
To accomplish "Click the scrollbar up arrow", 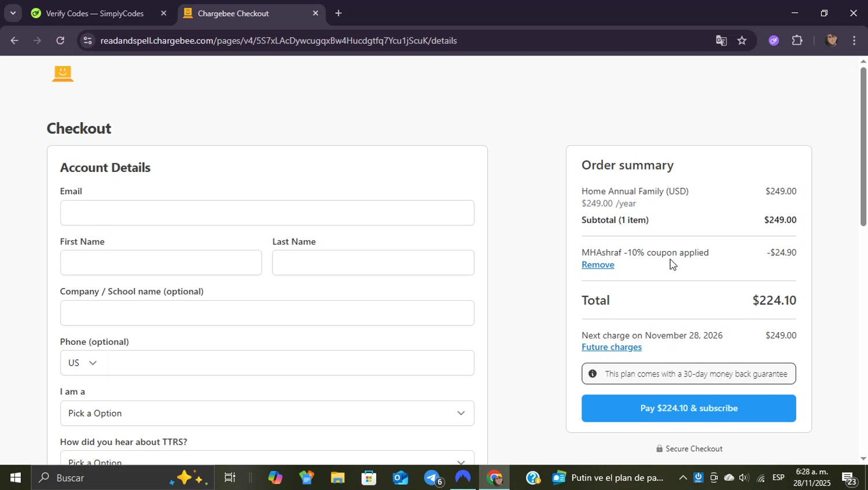I will click(x=863, y=61).
